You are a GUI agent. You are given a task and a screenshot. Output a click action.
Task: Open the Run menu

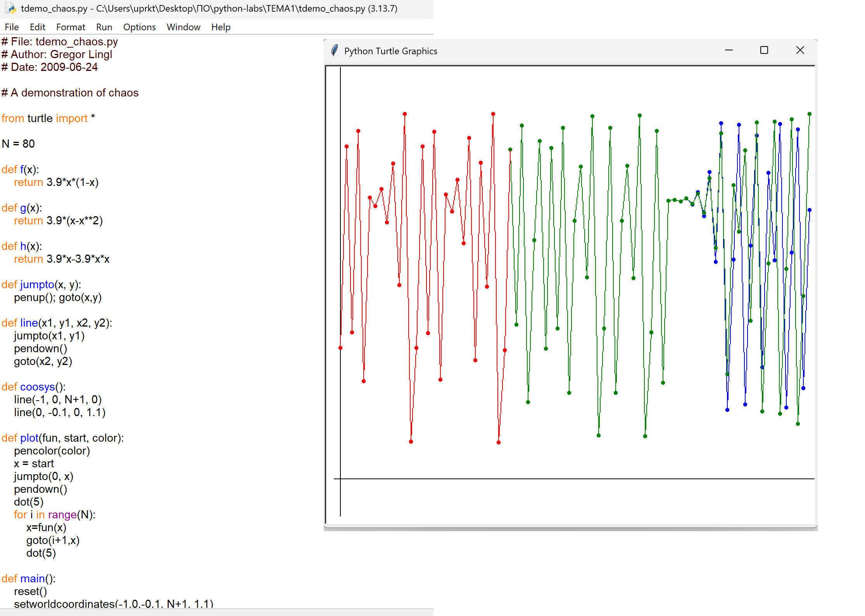coord(104,27)
